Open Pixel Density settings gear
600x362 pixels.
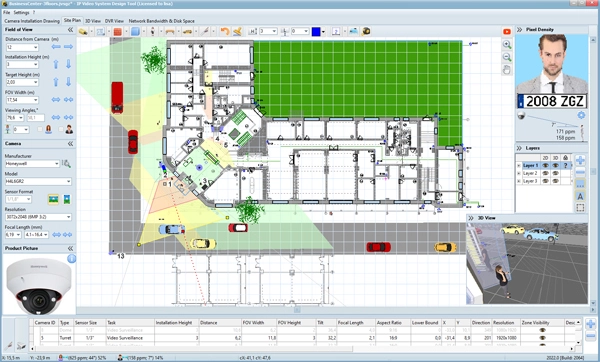point(581,115)
